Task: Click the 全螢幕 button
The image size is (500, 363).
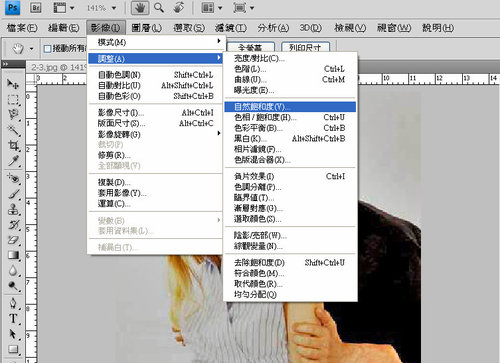Action: pos(251,48)
